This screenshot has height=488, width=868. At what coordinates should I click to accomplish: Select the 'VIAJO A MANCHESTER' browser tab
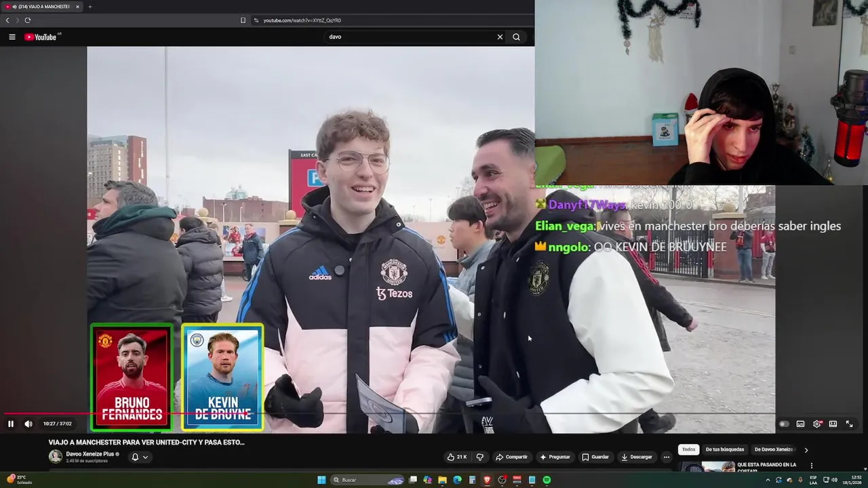click(42, 7)
